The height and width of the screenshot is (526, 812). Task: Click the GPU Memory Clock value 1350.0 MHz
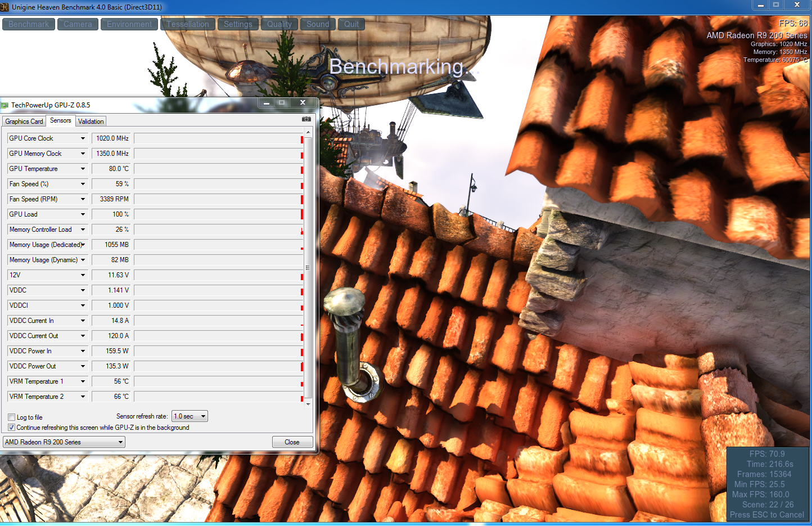(x=112, y=154)
